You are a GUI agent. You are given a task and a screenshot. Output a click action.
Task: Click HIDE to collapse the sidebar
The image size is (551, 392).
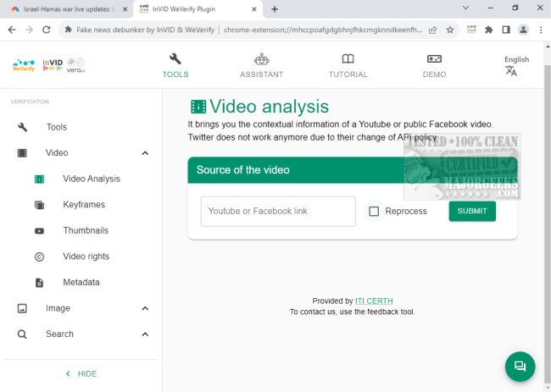81,373
